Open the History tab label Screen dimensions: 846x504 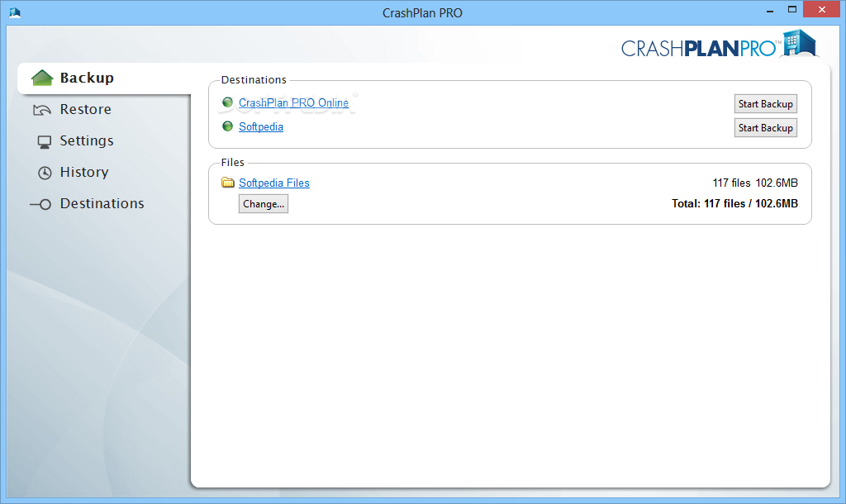[84, 172]
